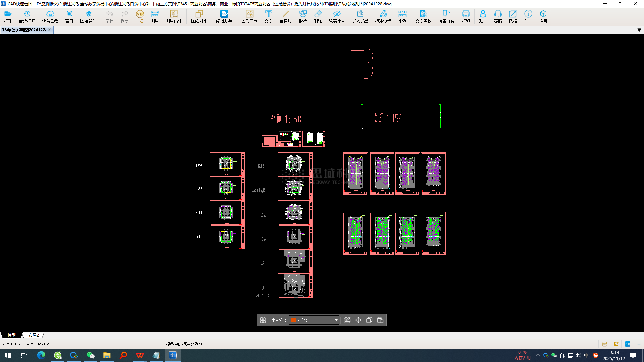Open the 形状 shape tool menu
Viewport: 644px width, 362px height.
[x=303, y=16]
